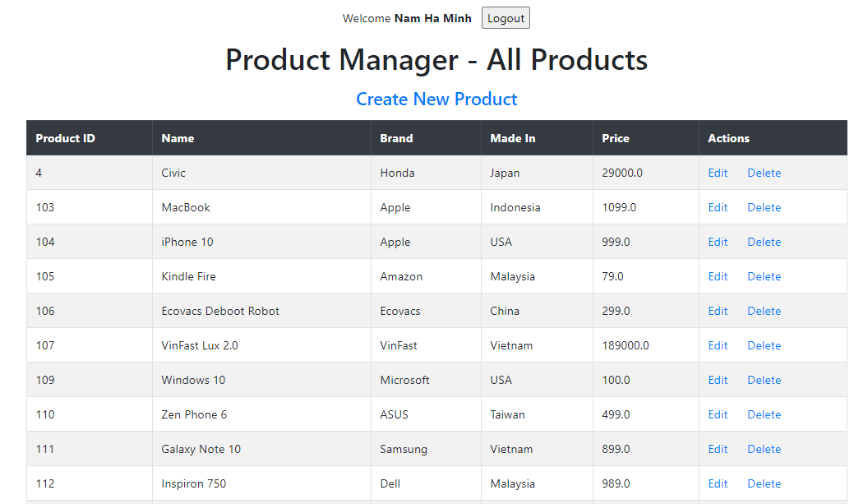This screenshot has width=868, height=504.
Task: Click the Taiwan cell
Action: pyautogui.click(x=537, y=414)
